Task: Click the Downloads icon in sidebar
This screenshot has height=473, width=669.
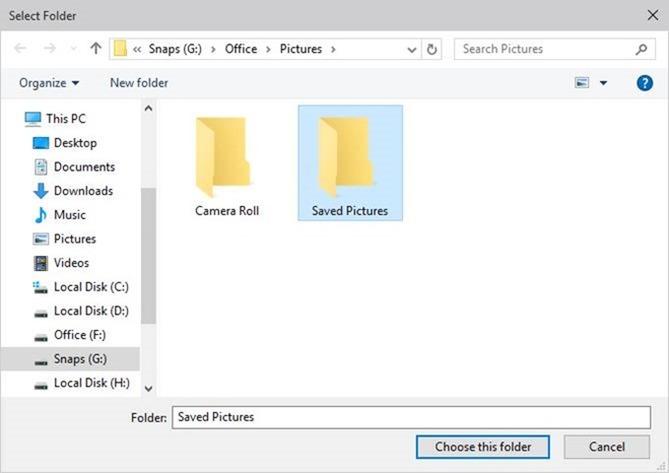Action: (x=41, y=191)
